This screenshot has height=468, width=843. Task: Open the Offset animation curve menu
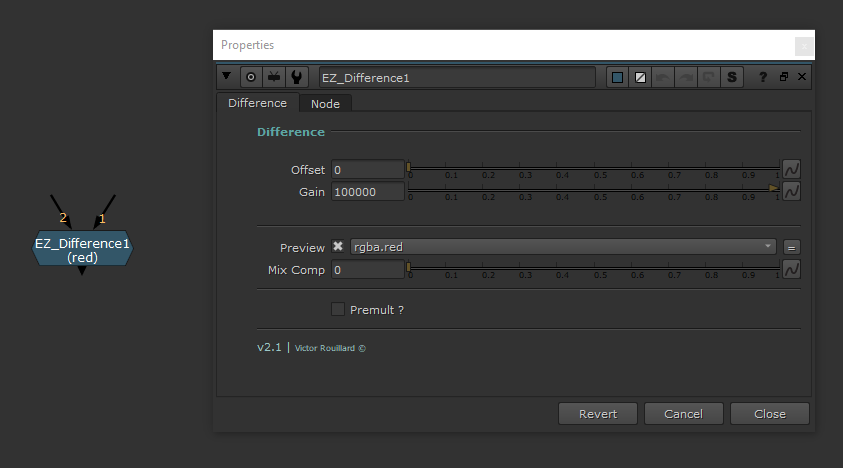791,169
